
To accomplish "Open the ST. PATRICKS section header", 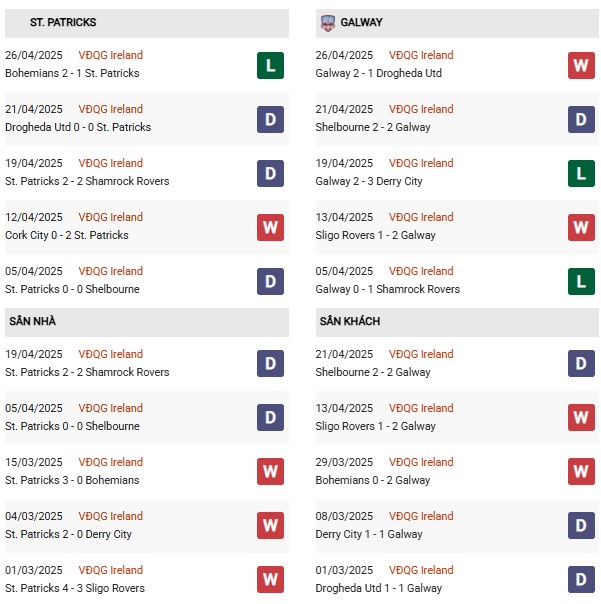I will [x=147, y=23].
